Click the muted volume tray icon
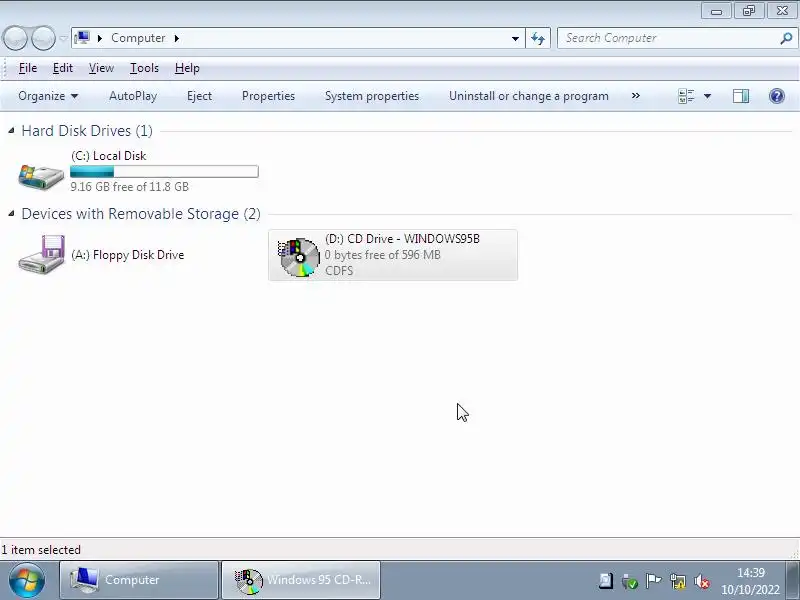Image resolution: width=800 pixels, height=600 pixels. (703, 581)
